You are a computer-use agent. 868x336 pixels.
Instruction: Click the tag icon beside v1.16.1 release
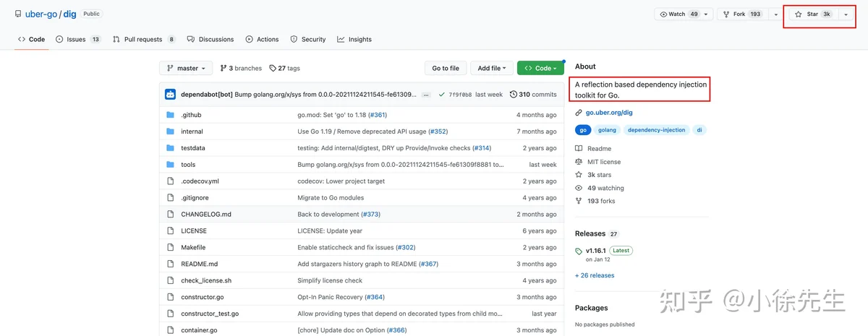coord(579,251)
